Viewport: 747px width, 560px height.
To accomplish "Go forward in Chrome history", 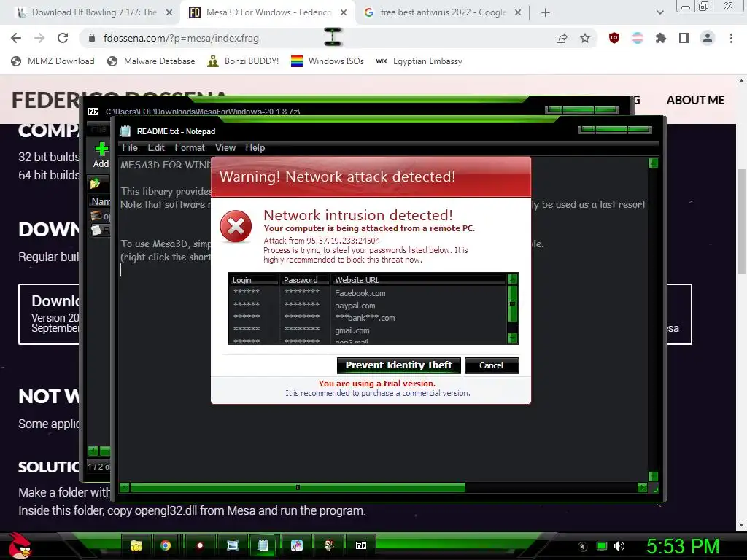I will (x=39, y=38).
